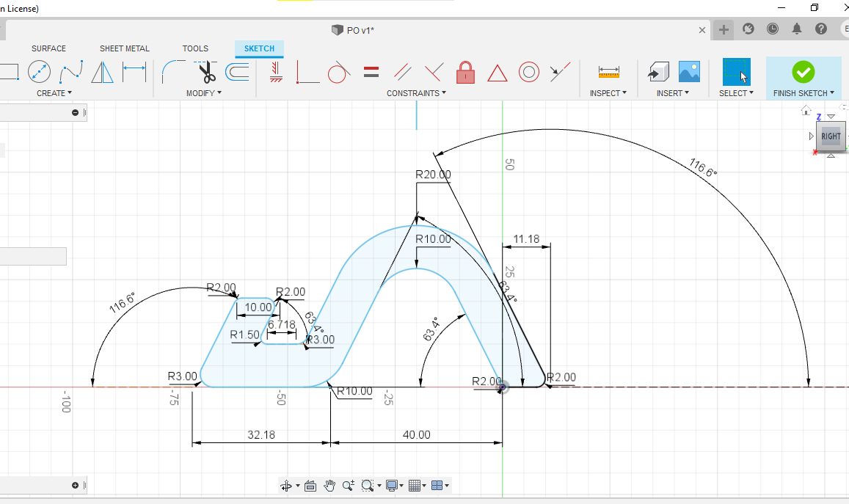Image resolution: width=849 pixels, height=504 pixels.
Task: Open the Job Status clock icon
Action: pyautogui.click(x=773, y=29)
